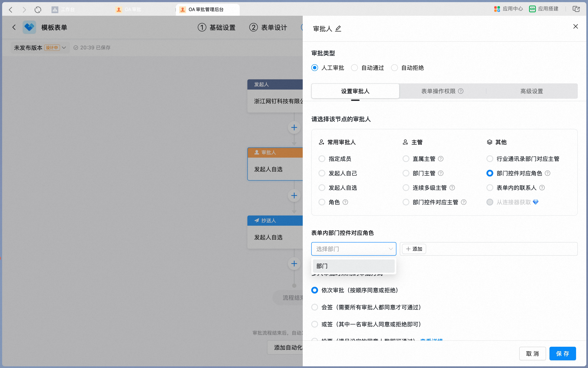Click help icon beside 角色
This screenshot has height=368, width=588.
click(x=345, y=202)
